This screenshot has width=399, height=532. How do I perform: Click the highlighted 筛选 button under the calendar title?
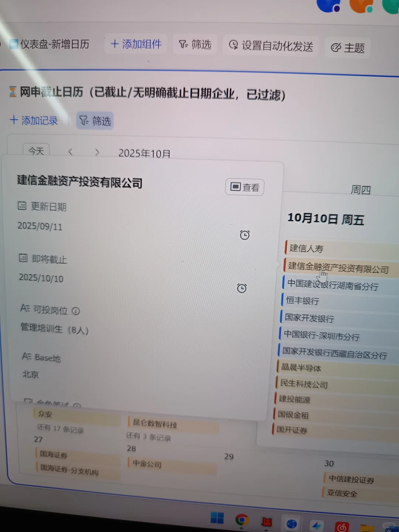95,121
